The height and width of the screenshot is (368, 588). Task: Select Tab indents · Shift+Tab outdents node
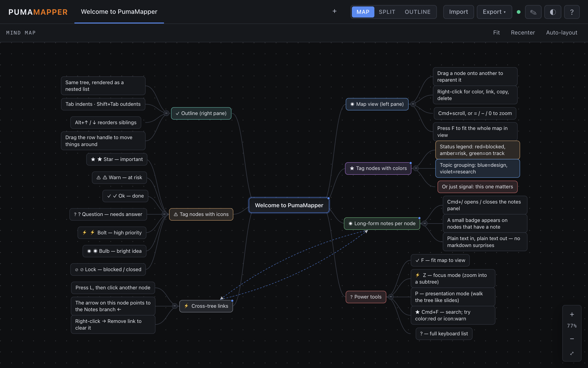(103, 104)
